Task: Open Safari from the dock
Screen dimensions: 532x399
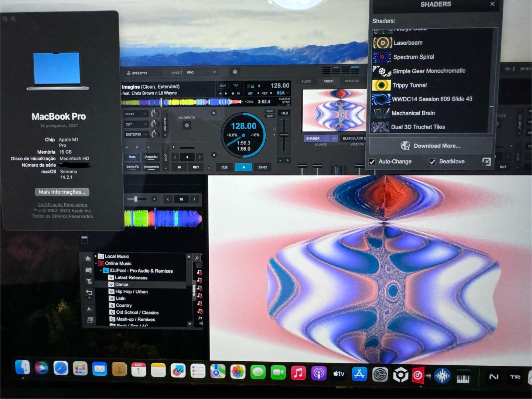Action: 61,368
